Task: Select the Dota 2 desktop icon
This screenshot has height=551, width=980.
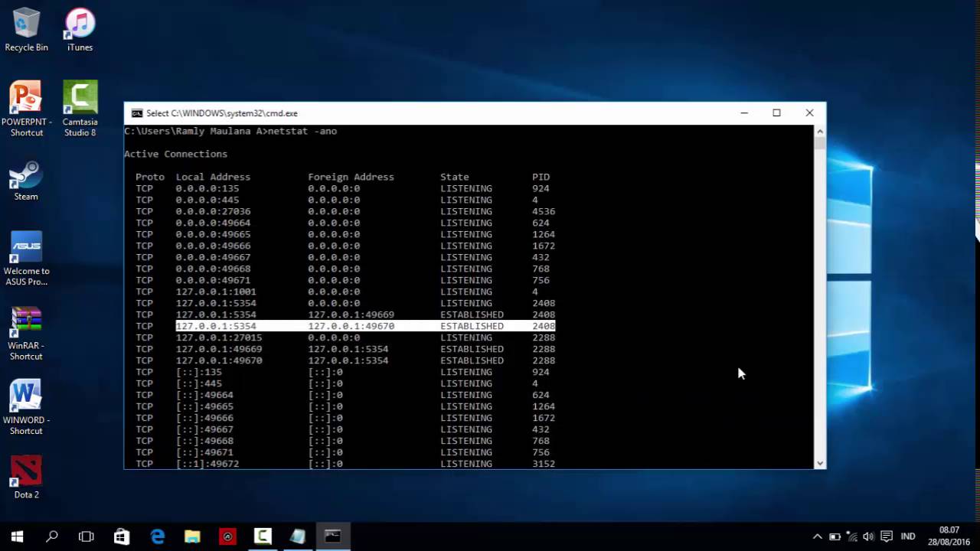Action: click(x=26, y=478)
